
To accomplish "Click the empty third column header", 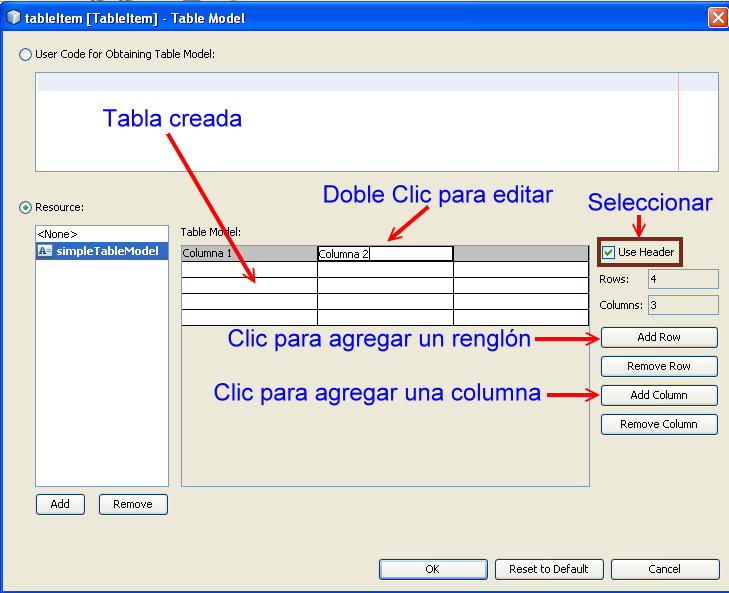I will coord(521,253).
